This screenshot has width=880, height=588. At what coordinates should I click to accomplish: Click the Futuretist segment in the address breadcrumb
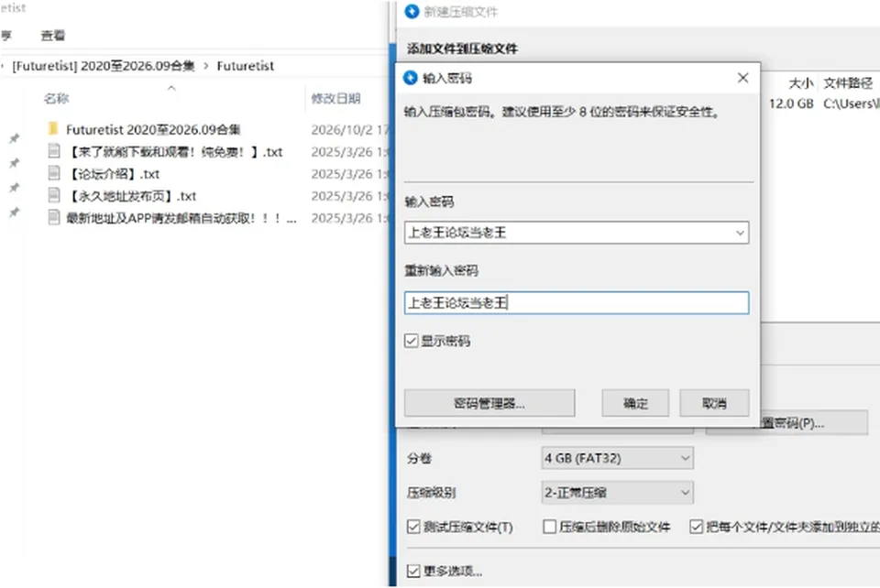tap(246, 66)
